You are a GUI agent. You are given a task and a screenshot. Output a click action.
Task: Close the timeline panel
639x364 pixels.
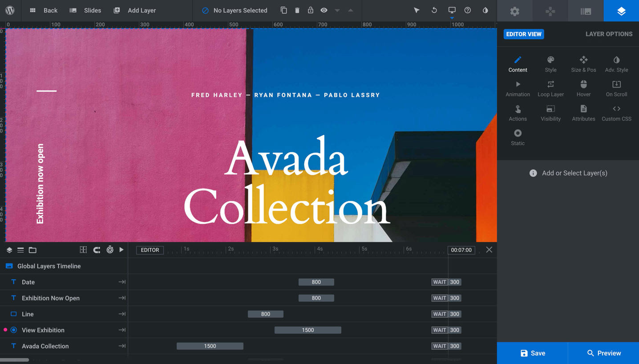pos(489,250)
